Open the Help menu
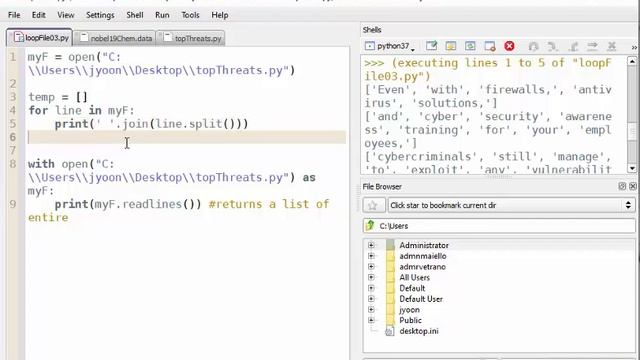 (x=220, y=15)
